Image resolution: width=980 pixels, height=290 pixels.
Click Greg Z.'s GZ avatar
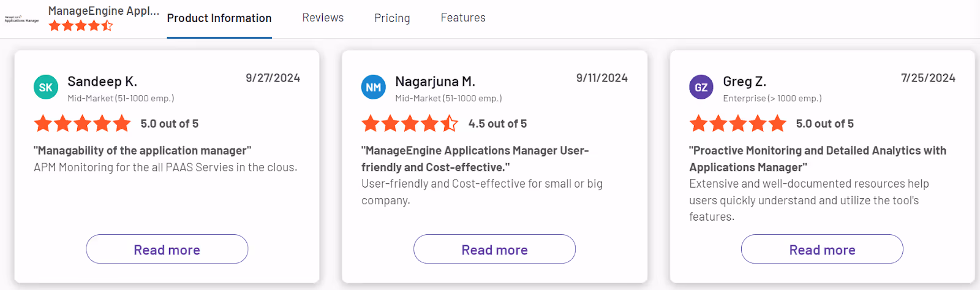click(x=701, y=87)
